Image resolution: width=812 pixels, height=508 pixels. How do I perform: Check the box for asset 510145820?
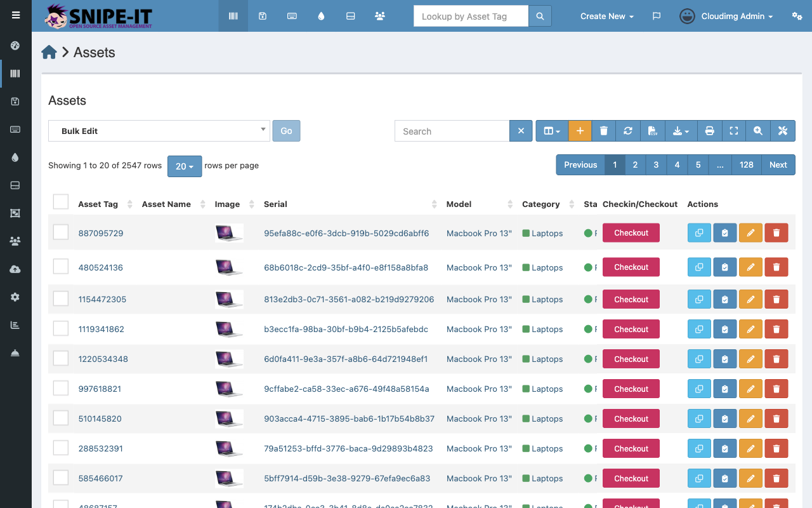click(61, 418)
